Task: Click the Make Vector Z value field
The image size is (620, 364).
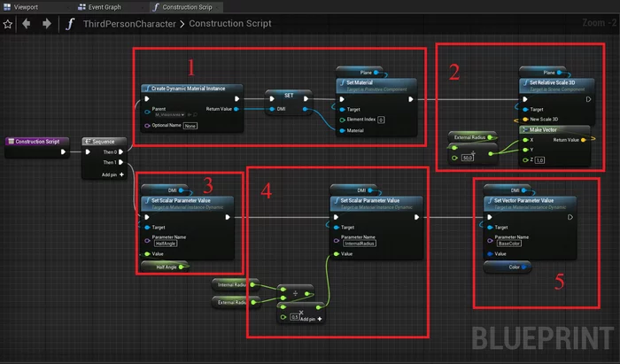Action: [539, 160]
